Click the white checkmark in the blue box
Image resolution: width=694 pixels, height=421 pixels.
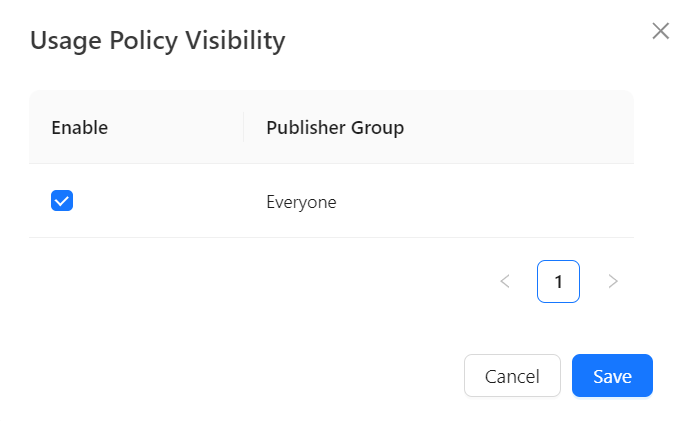[x=62, y=201]
